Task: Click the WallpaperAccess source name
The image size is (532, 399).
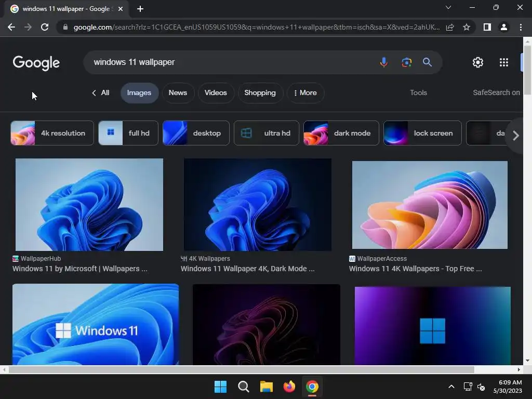Action: click(x=382, y=259)
